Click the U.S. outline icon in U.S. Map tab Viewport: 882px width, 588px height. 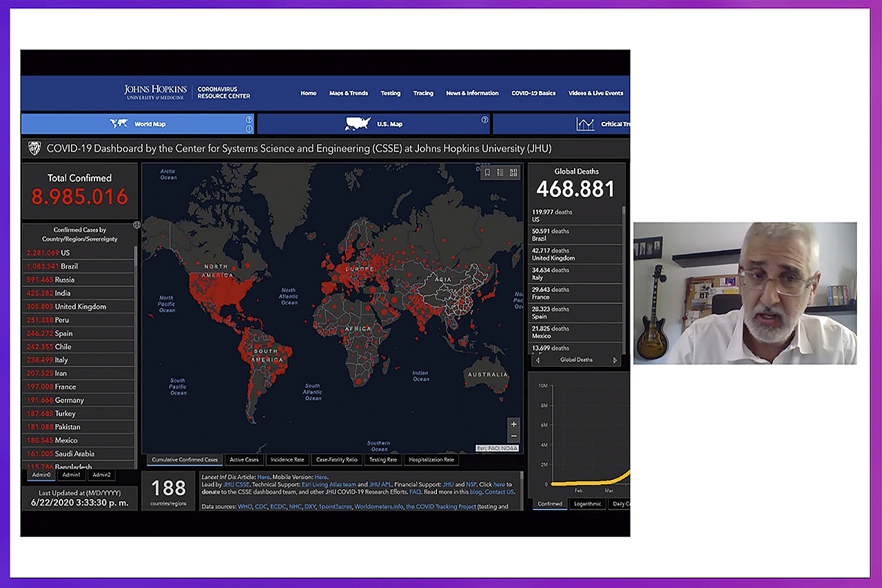358,124
